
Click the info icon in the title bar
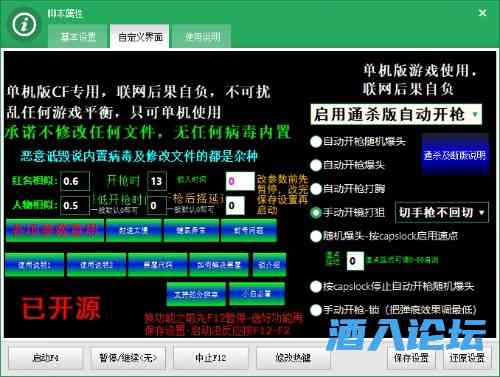24,25
